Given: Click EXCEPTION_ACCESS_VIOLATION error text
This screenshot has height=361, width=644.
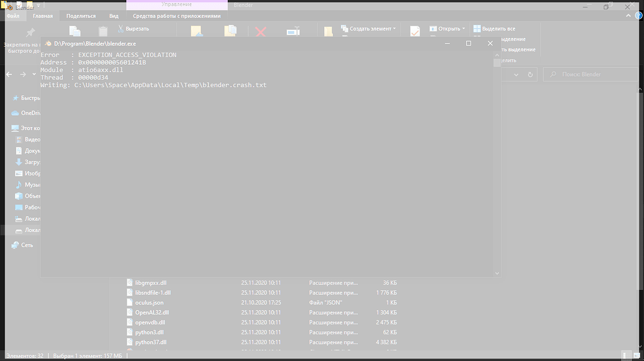Looking at the screenshot, I should tap(128, 55).
